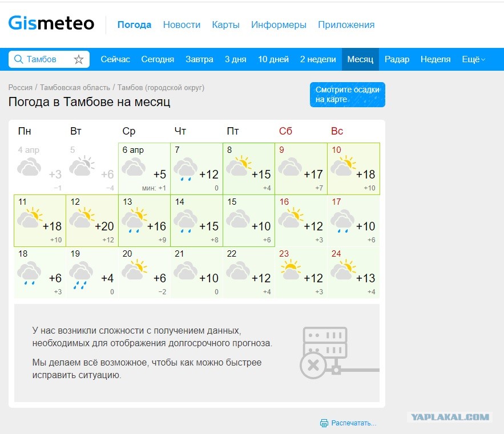Click rain cloud icon for April 18

pyautogui.click(x=29, y=273)
